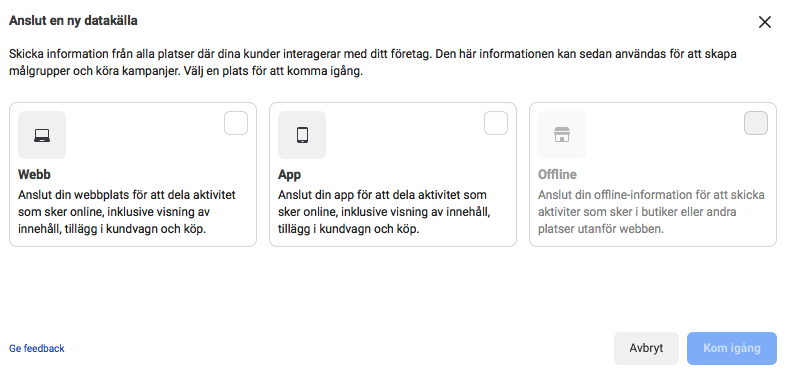This screenshot has height=372, width=788.
Task: Tick the App card checkbox
Action: click(x=496, y=123)
